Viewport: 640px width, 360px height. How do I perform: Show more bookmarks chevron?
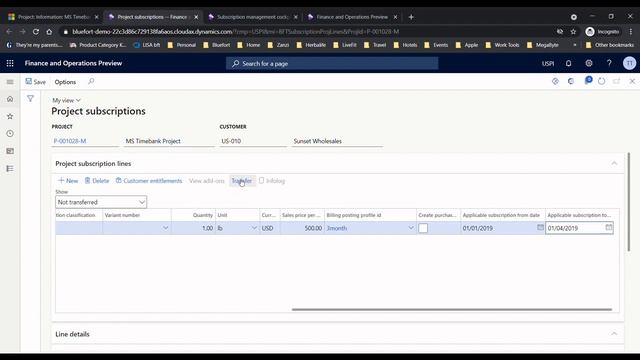coord(575,45)
